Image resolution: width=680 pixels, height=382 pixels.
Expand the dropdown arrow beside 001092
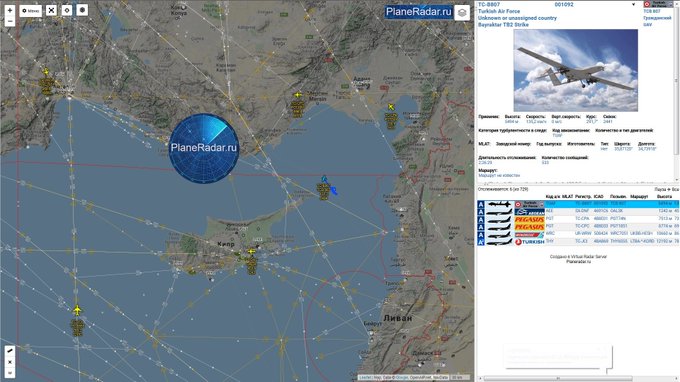[634, 4]
